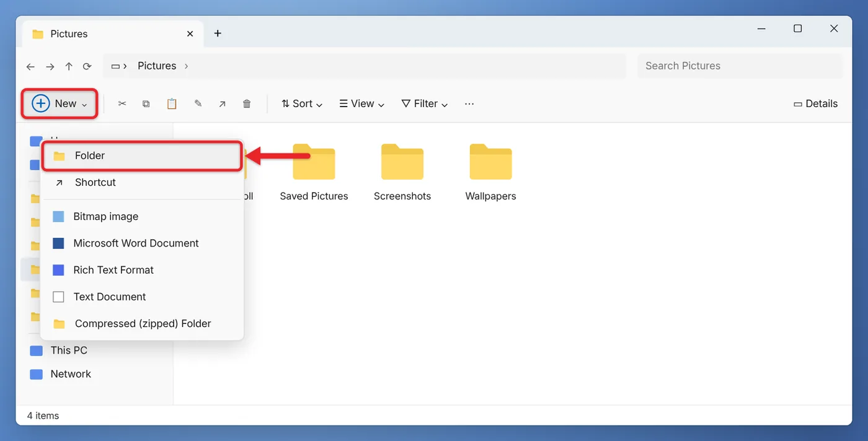Refresh the Pictures folder view

(x=87, y=66)
